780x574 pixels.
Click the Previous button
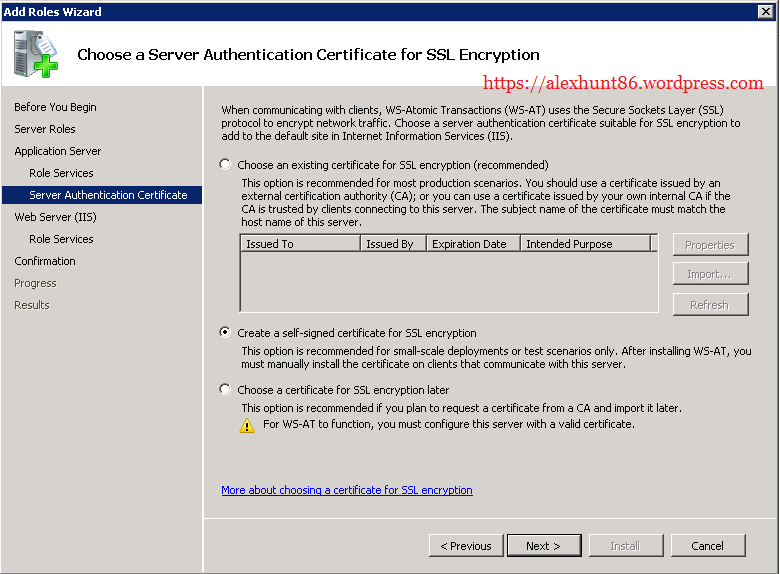[x=466, y=546]
